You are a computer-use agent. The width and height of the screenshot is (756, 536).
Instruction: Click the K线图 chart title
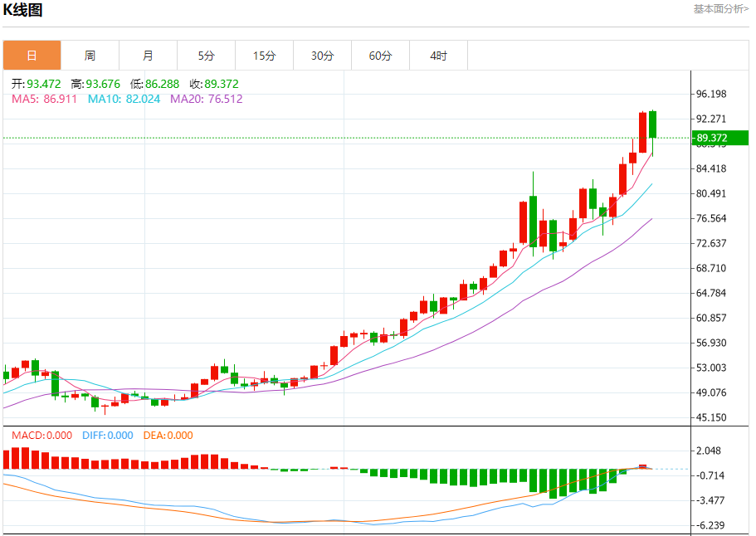(23, 10)
